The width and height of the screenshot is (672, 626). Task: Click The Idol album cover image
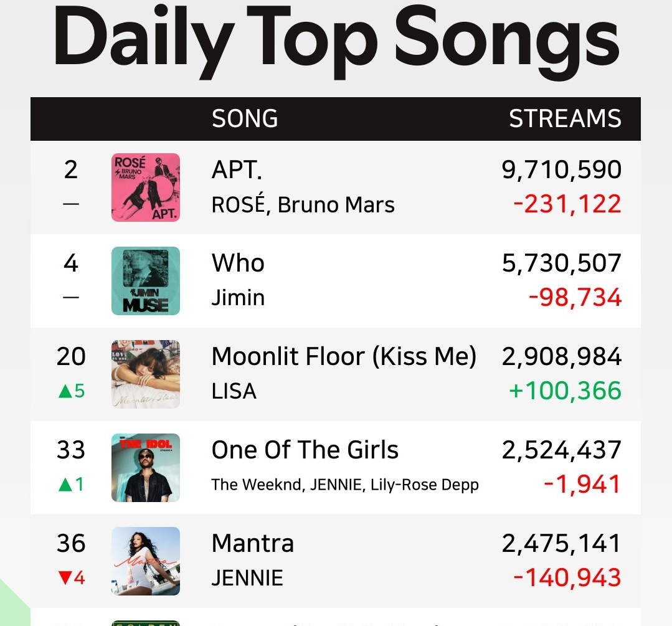point(146,468)
